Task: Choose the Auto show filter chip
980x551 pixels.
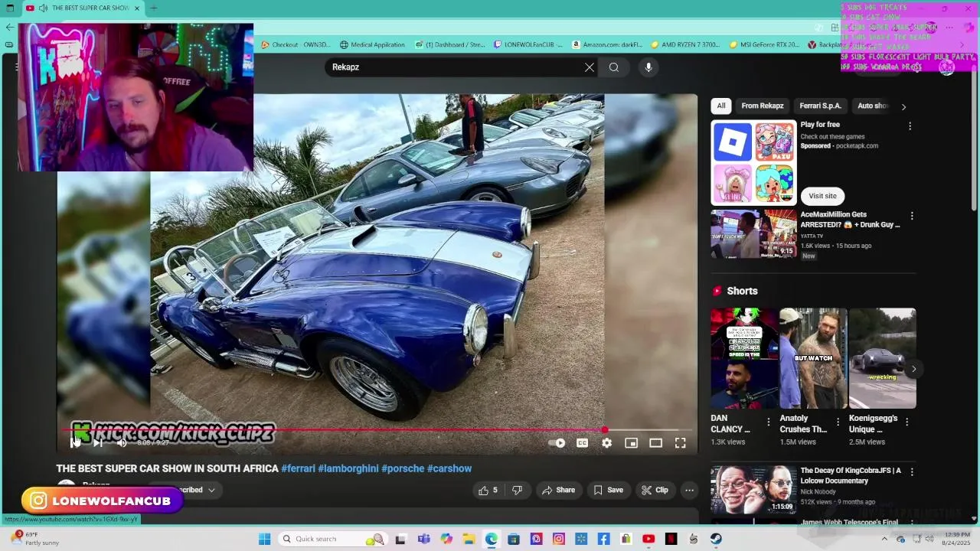Action: (x=873, y=106)
